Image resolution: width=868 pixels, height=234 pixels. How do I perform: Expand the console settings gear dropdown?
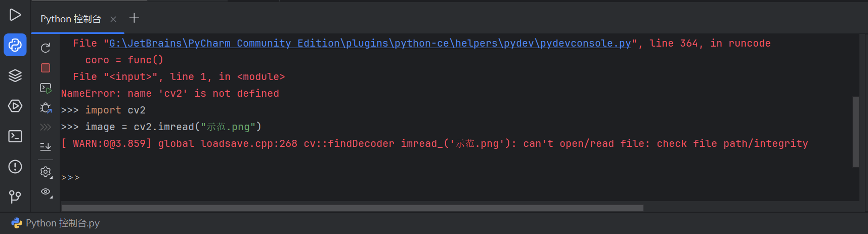click(46, 172)
